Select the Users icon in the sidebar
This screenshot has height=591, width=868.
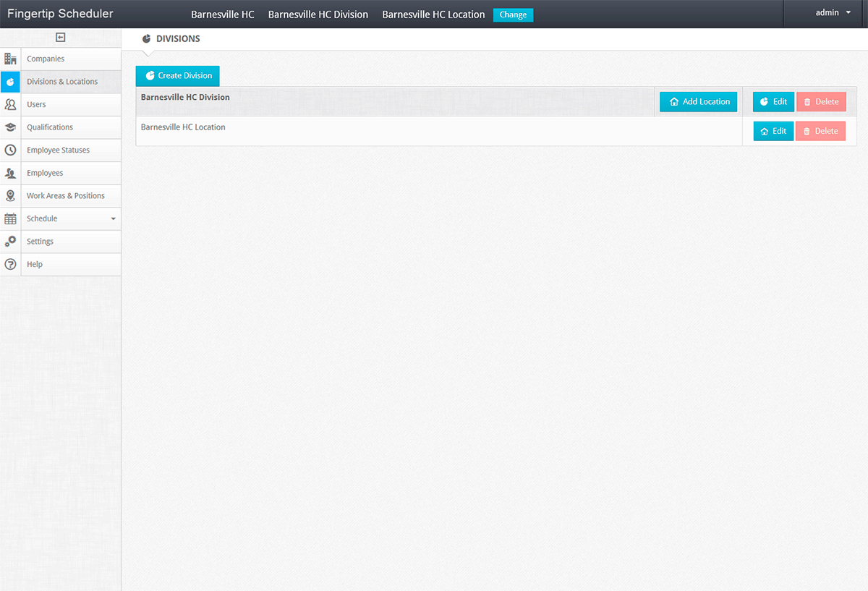click(10, 104)
